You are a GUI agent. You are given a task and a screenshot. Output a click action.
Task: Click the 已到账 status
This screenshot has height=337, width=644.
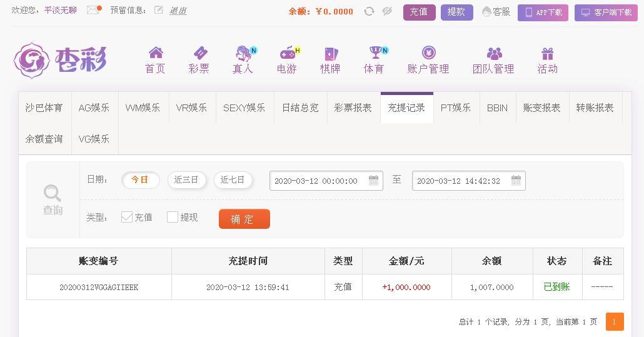[x=557, y=287]
